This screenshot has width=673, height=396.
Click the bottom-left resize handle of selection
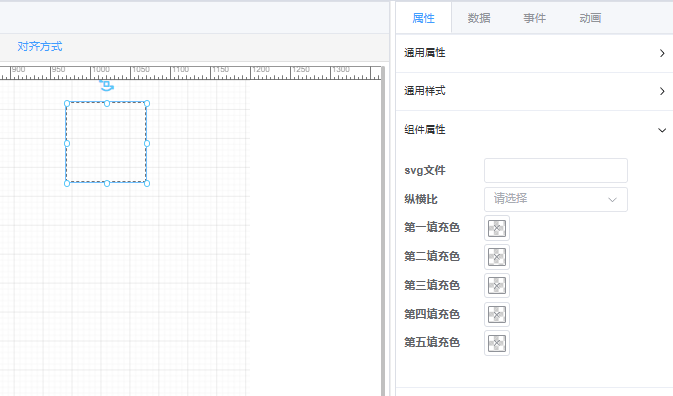(67, 183)
